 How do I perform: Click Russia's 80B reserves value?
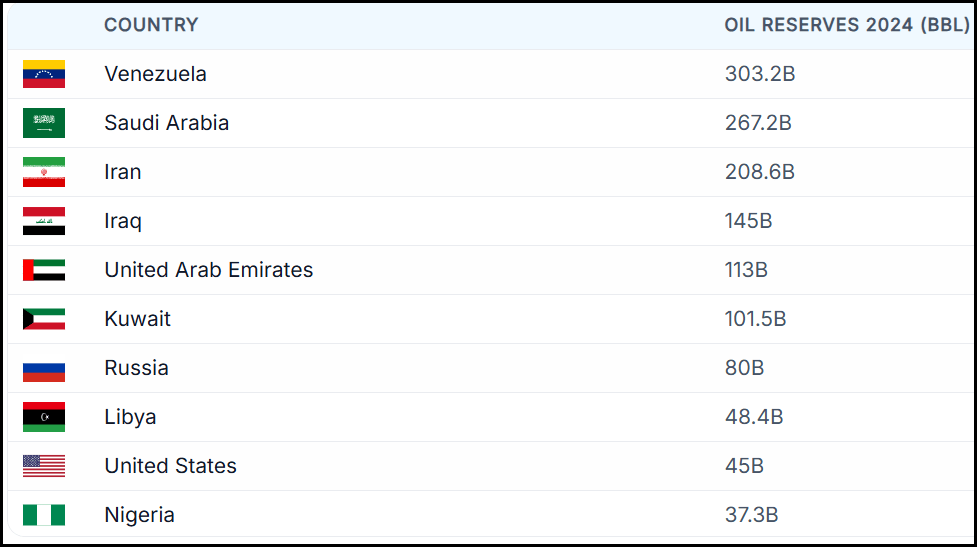(x=744, y=368)
